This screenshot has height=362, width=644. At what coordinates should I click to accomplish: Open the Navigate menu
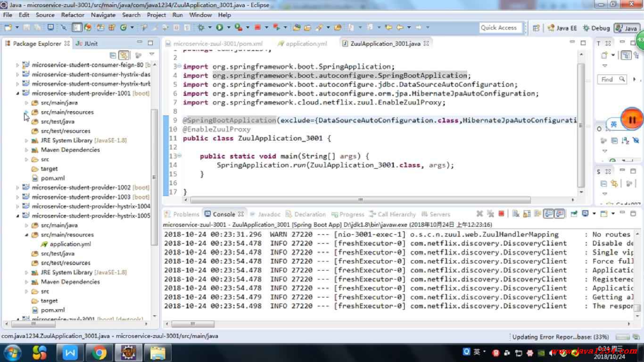[103, 15]
